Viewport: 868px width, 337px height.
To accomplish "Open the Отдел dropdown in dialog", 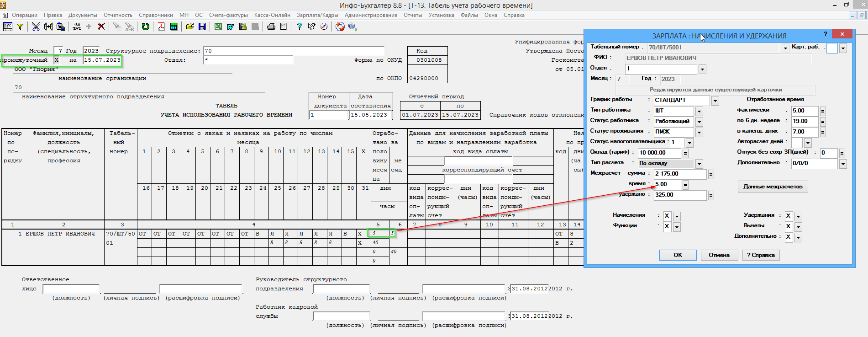I will pyautogui.click(x=702, y=70).
